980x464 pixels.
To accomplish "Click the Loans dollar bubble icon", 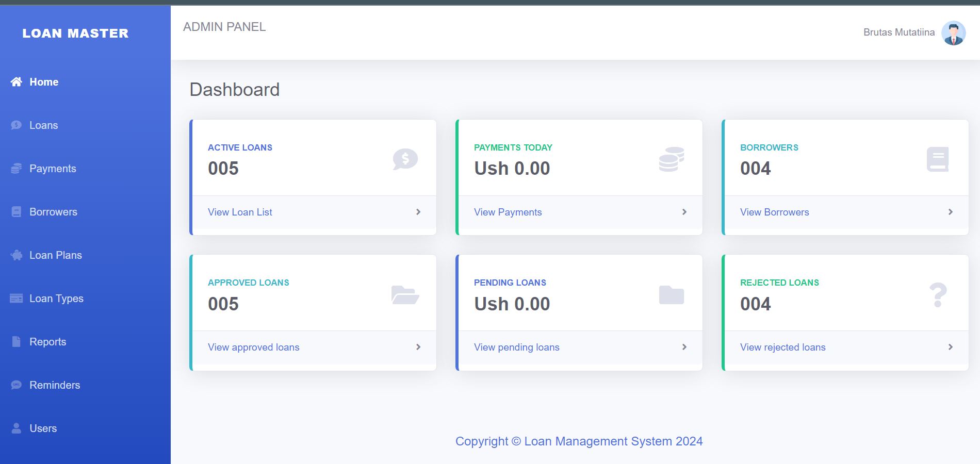I will (x=17, y=125).
